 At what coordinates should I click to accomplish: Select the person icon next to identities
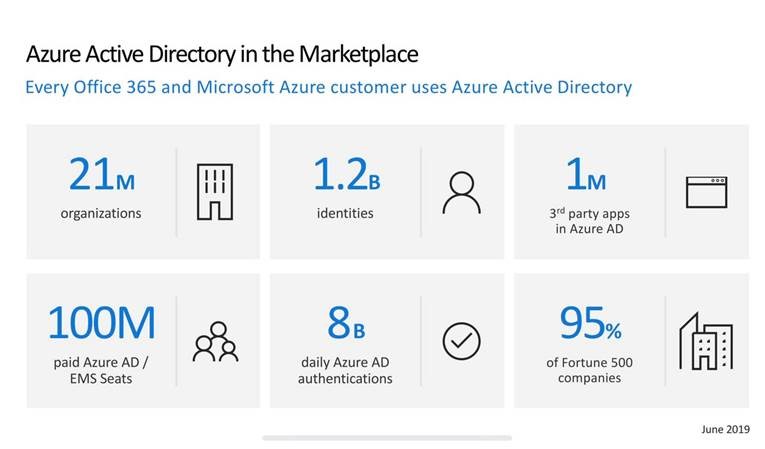point(461,193)
